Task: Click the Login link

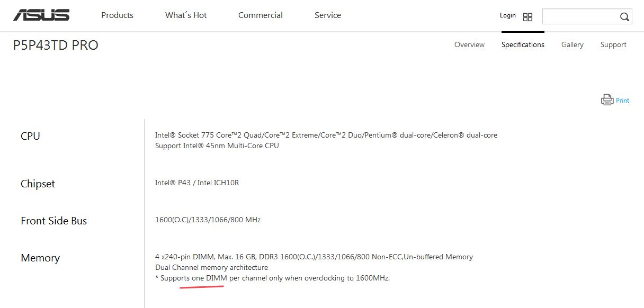Action: coord(507,15)
